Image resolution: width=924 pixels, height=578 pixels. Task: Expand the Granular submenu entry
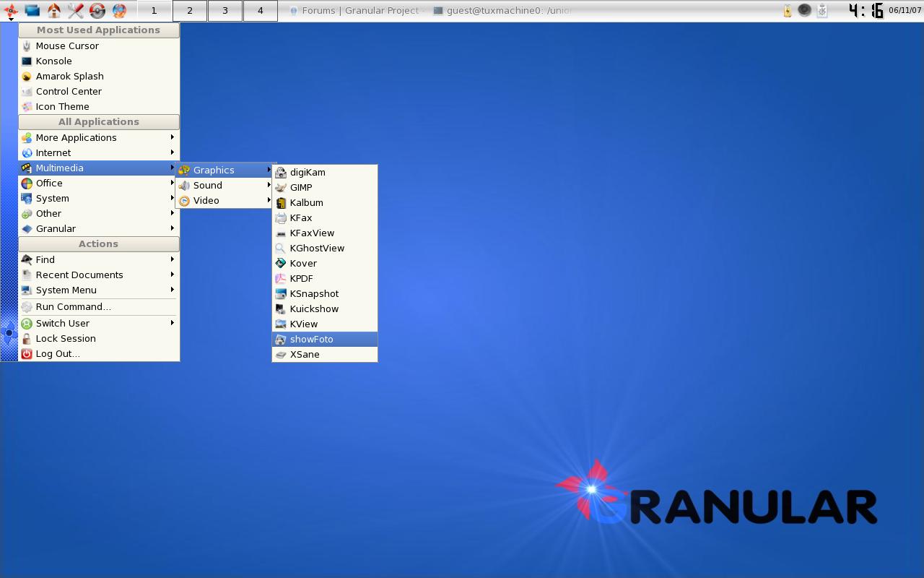(x=99, y=228)
